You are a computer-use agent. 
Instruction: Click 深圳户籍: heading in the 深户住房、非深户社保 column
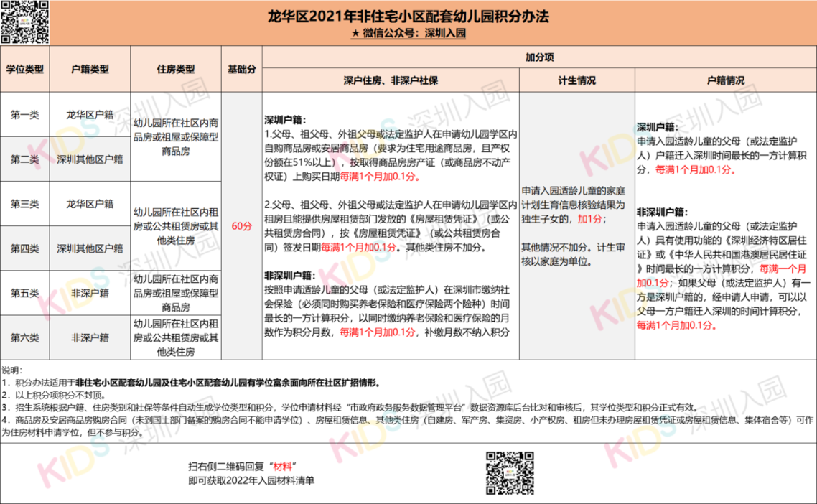285,120
